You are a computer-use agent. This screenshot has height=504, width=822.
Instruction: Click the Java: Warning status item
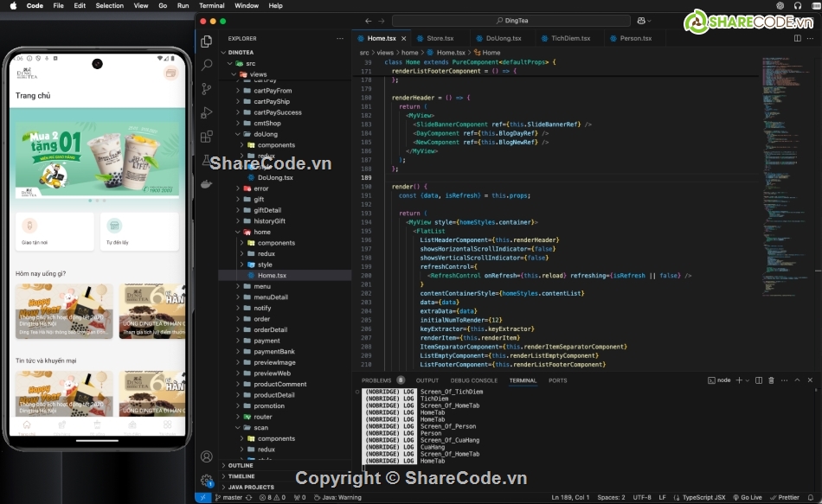[337, 497]
